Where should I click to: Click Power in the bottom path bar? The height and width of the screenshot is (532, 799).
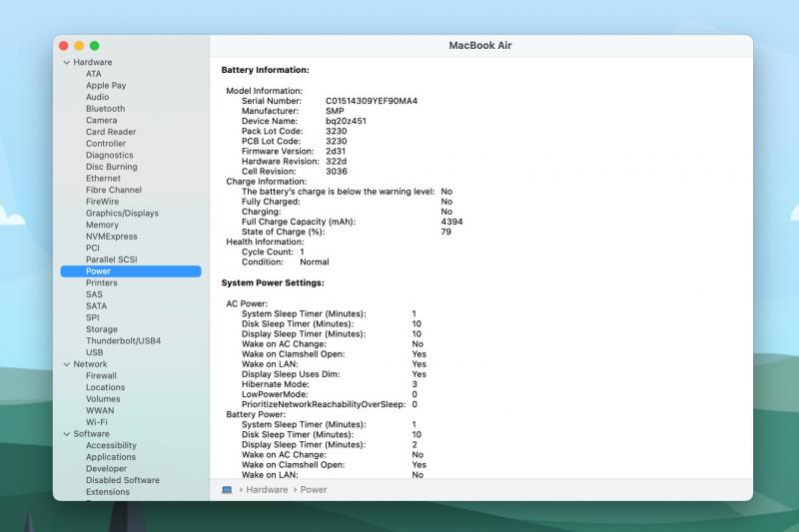pos(313,490)
